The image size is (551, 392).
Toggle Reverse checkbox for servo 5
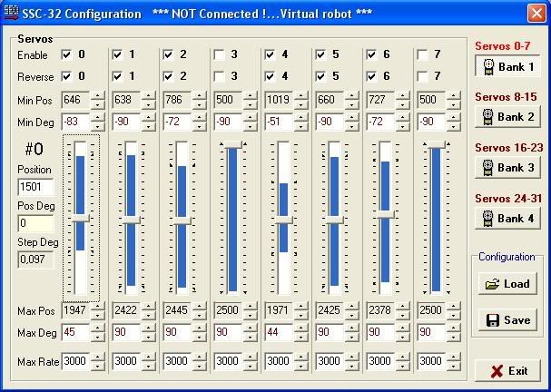click(x=320, y=76)
